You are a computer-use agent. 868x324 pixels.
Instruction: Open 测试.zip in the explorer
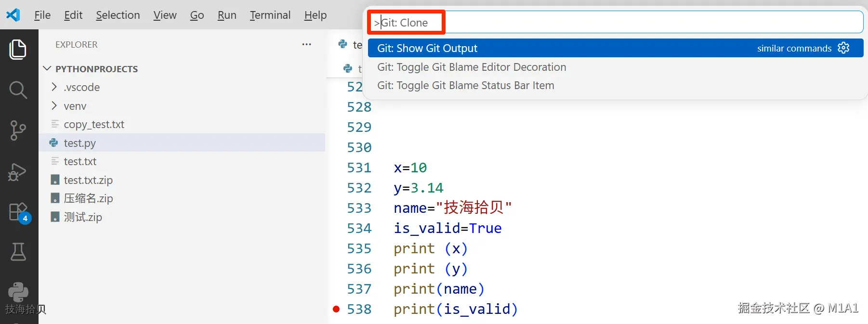tap(83, 217)
